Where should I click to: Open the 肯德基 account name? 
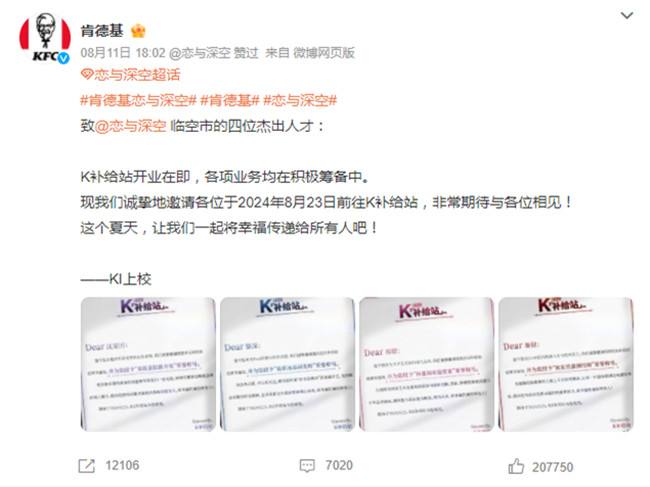pos(102,31)
